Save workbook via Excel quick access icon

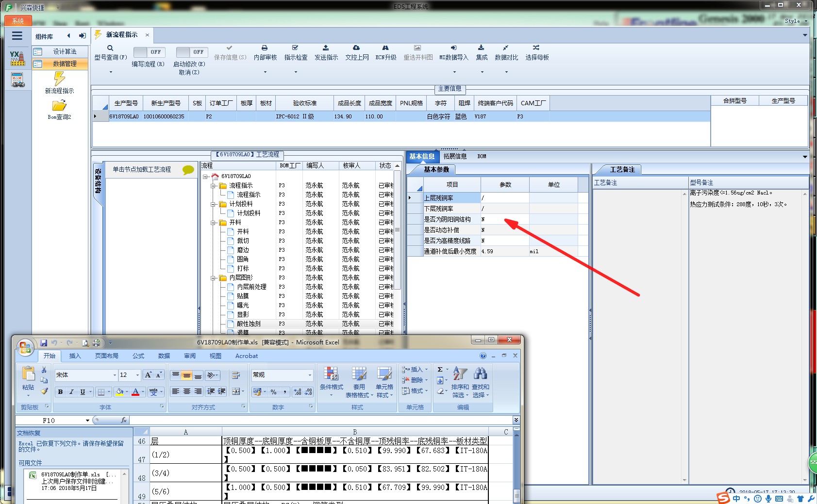click(x=44, y=342)
